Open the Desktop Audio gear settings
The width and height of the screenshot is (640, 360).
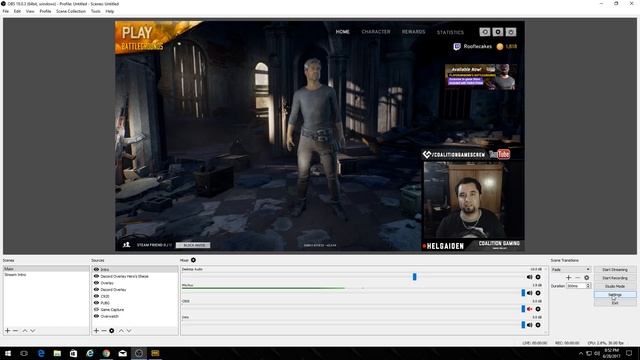click(538, 277)
